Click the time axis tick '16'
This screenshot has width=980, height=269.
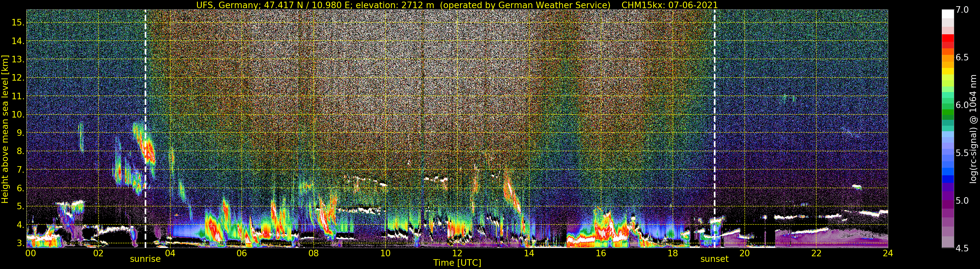click(601, 254)
